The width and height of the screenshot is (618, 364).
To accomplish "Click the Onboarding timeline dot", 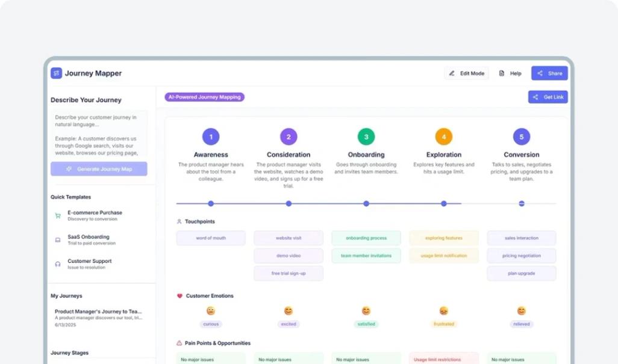I will pos(366,203).
